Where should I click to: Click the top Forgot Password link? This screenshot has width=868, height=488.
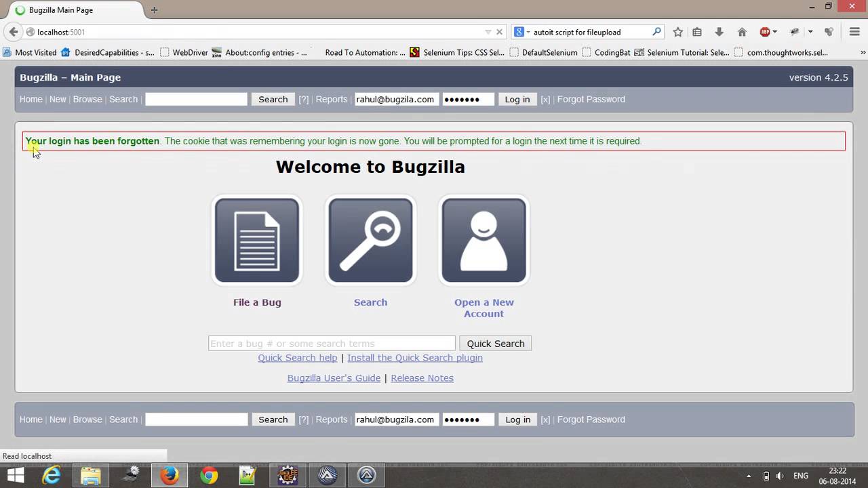click(591, 99)
